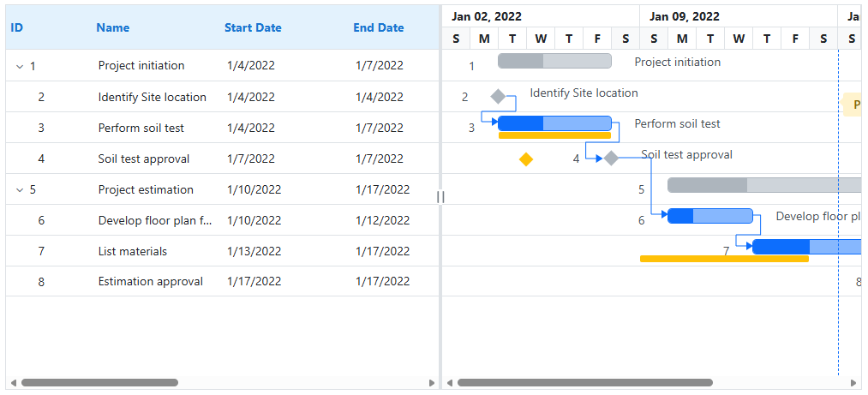This screenshot has height=395, width=868.
Task: Click the Perform soil test label in the chart
Action: [678, 124]
